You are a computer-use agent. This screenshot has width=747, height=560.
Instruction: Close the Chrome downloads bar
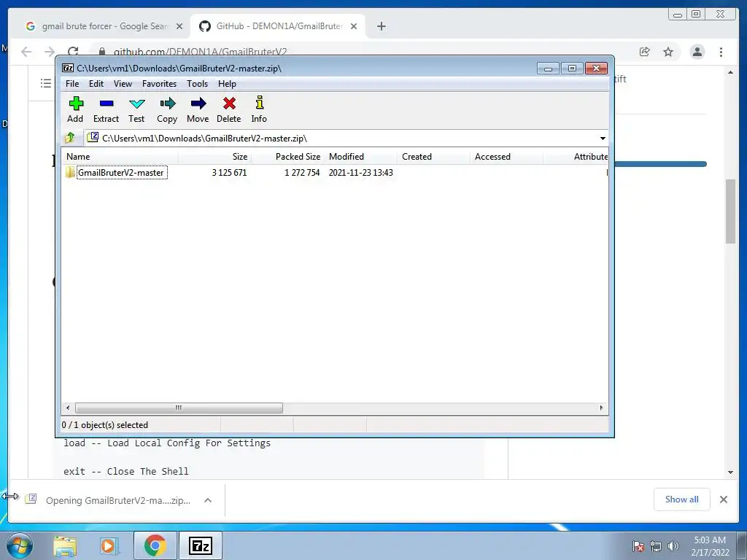[724, 499]
